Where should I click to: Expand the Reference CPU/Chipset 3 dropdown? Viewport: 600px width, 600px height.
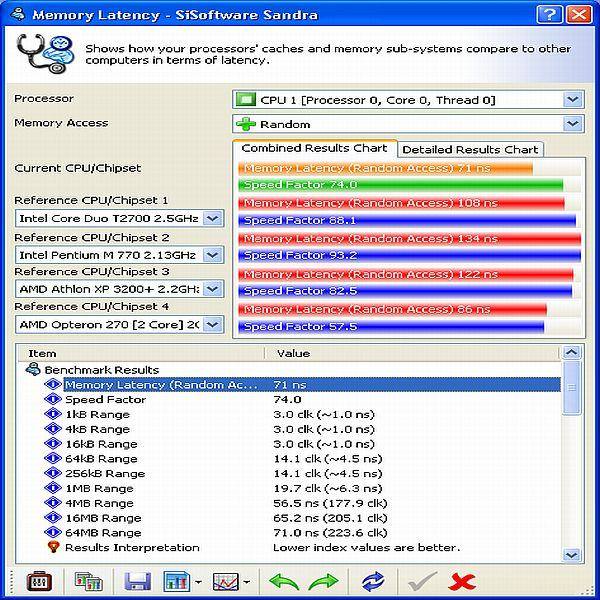(x=213, y=289)
